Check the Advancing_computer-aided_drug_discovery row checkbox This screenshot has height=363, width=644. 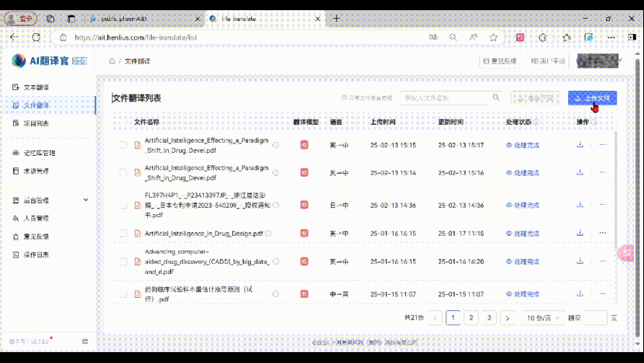[123, 261]
